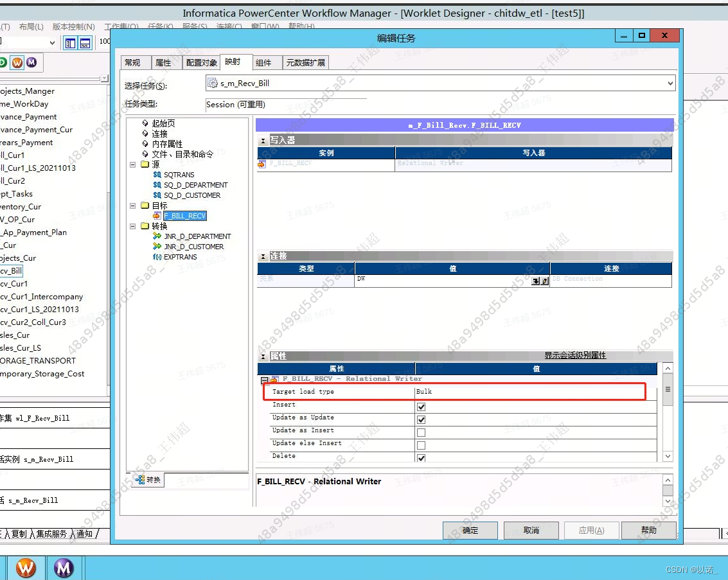Select SQ_D_DEPARTMENT source qualifier

pos(195,185)
